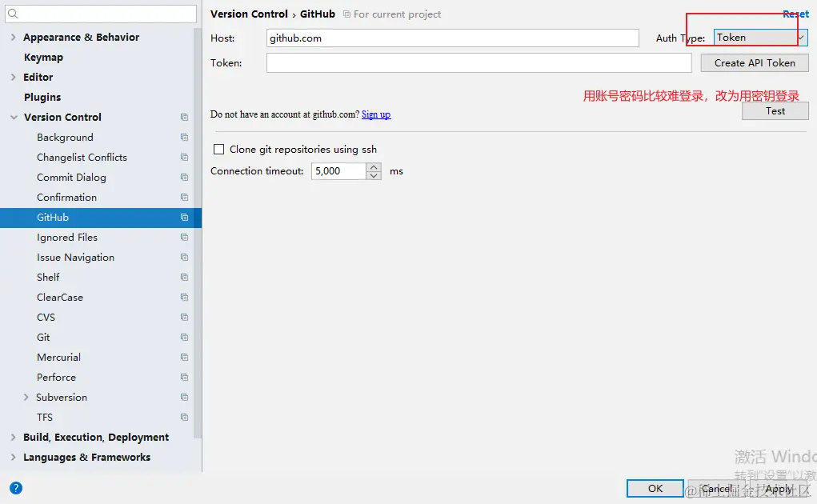Select Changelist Conflicts settings
Viewport: 817px width, 504px height.
(x=82, y=158)
